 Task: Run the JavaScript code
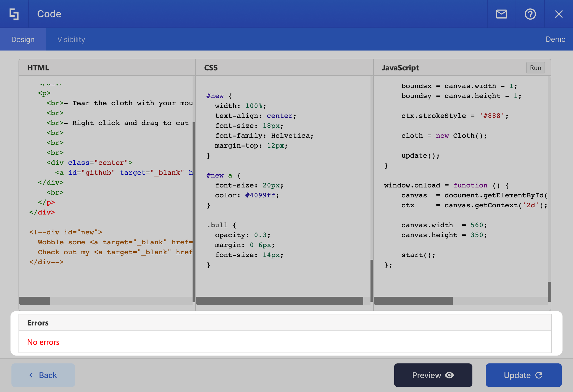point(535,68)
